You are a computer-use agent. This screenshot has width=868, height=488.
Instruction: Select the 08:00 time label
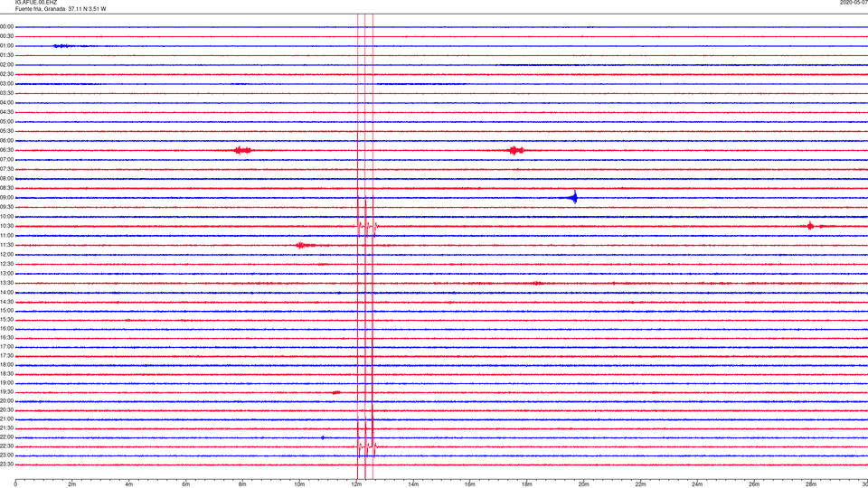pyautogui.click(x=7, y=179)
